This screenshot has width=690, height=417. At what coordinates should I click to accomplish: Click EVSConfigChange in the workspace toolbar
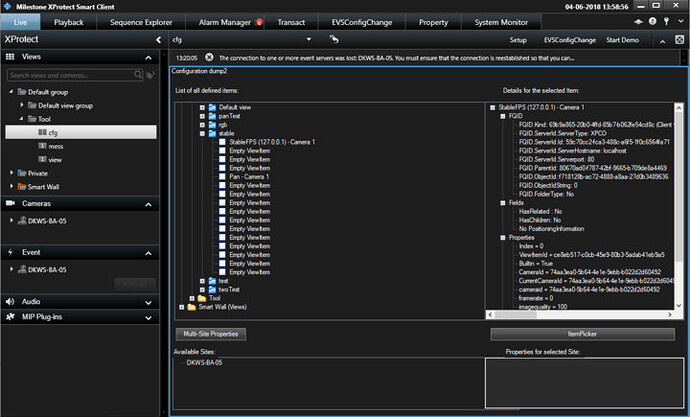[570, 40]
